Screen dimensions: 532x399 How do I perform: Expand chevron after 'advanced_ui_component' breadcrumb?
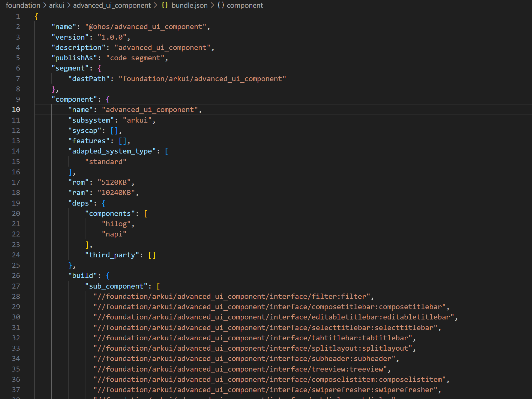155,5
